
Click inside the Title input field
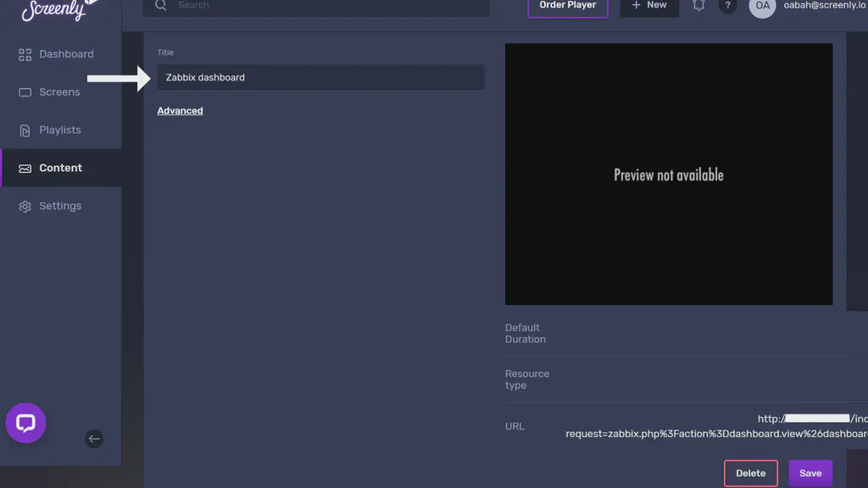click(x=320, y=77)
